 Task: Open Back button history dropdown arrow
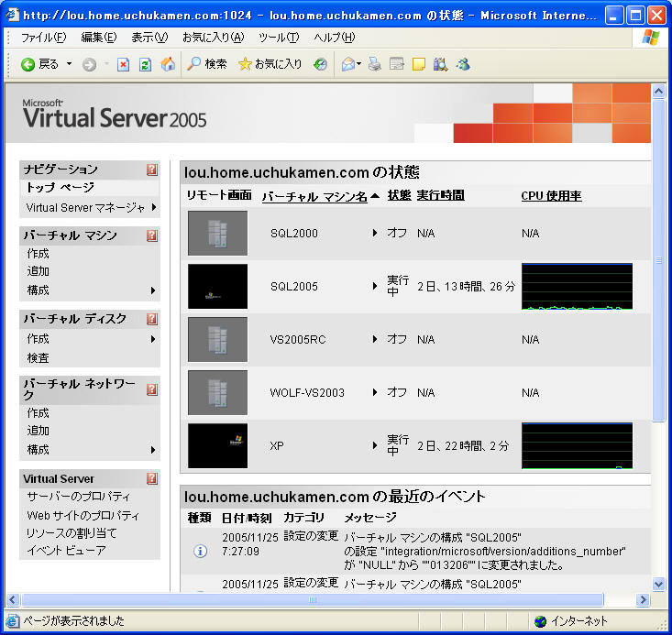click(69, 64)
